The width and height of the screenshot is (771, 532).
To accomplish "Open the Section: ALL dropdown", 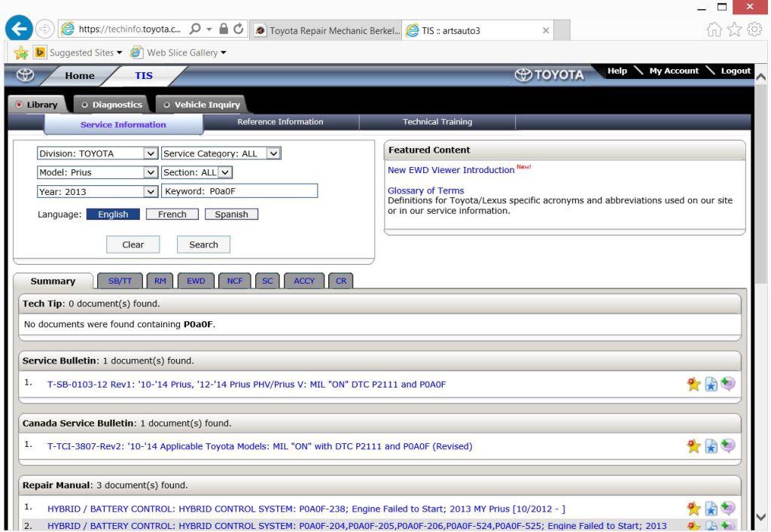I will point(197,172).
